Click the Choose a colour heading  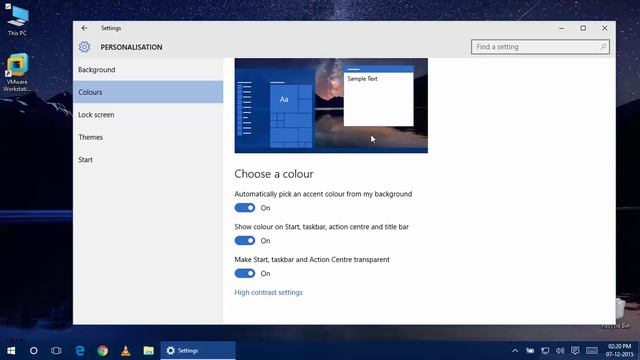point(274,174)
